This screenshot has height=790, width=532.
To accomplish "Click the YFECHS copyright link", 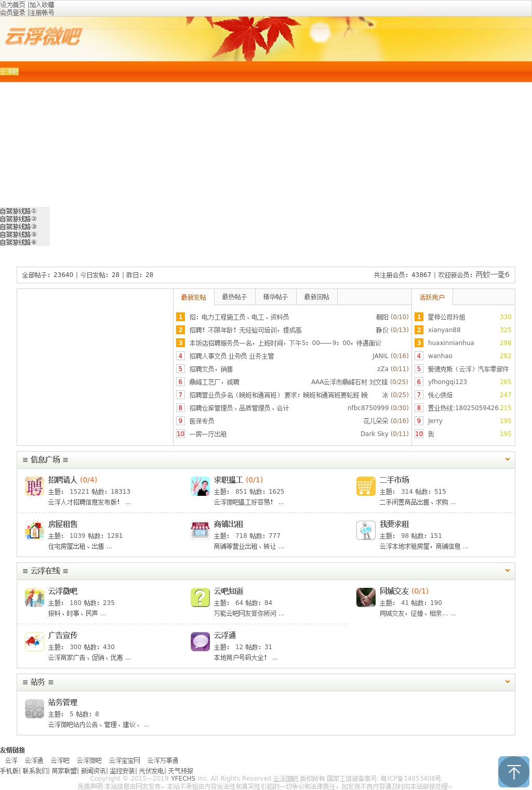I will 183,779.
